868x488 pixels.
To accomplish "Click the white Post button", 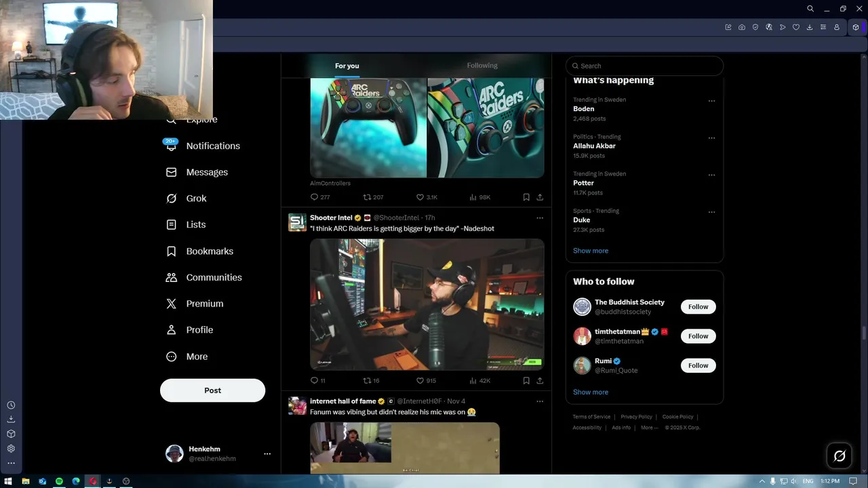I will click(x=212, y=390).
